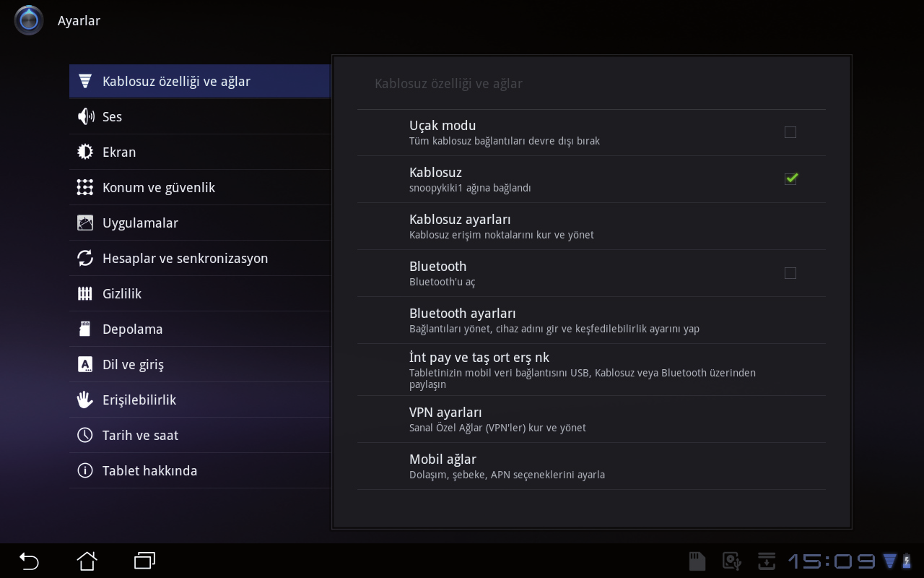Select Kablosuz özelliği ve ağlar category
Viewport: 924px width, 578px height.
click(199, 81)
